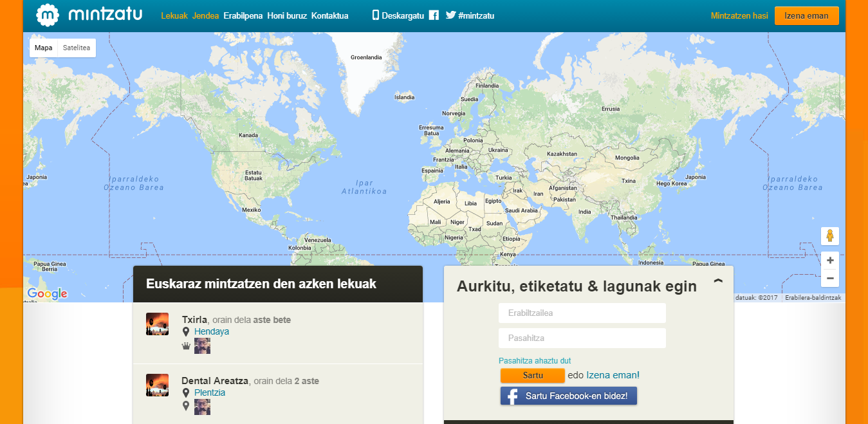Click the crown icon under Txirla
Screen dimensions: 868x424
tap(186, 346)
